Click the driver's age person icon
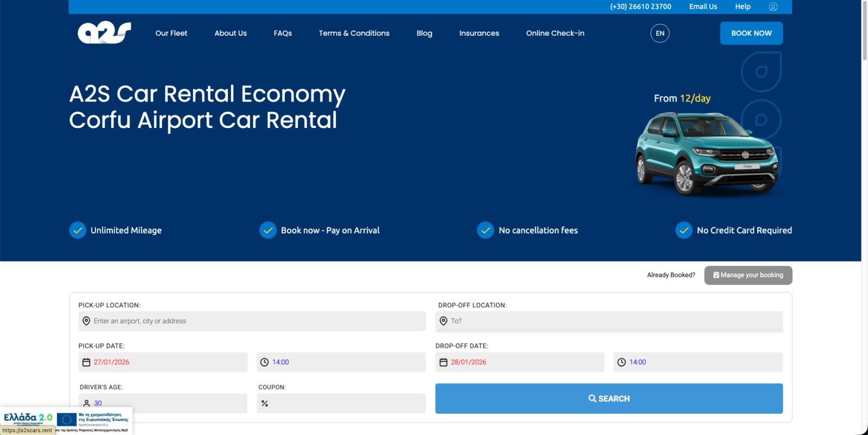Viewport: 868px width, 435px height. click(86, 404)
